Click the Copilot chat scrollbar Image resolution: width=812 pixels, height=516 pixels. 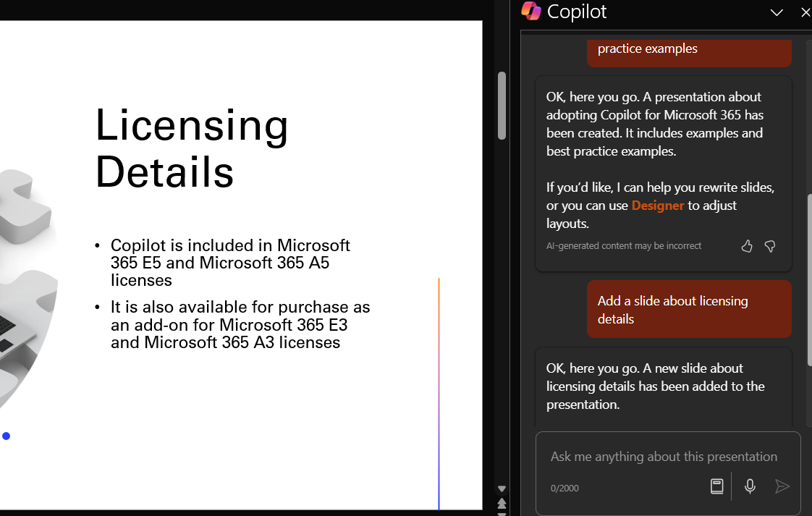click(x=809, y=280)
